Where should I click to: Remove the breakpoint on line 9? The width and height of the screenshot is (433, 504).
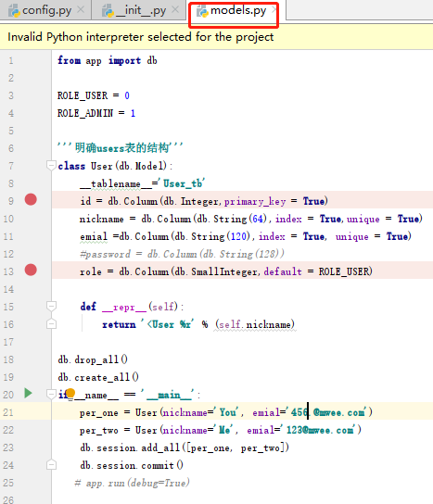point(31,199)
